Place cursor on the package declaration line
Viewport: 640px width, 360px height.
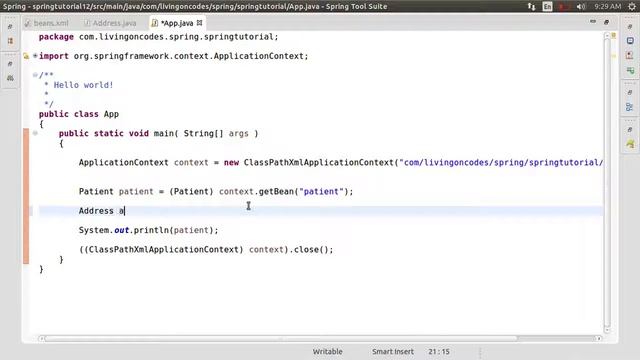pos(158,37)
